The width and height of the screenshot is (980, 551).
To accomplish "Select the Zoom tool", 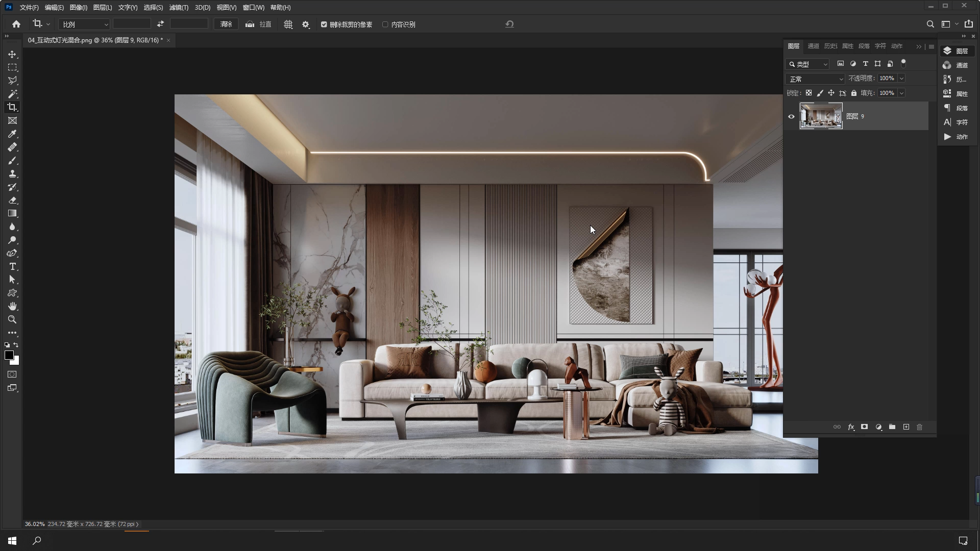I will 12,320.
